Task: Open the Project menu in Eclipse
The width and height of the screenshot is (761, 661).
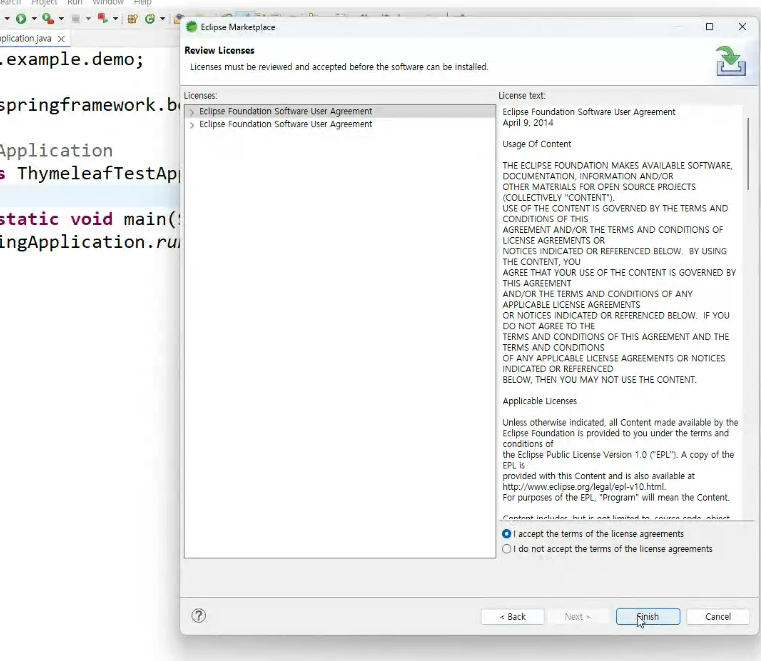Action: (44, 2)
